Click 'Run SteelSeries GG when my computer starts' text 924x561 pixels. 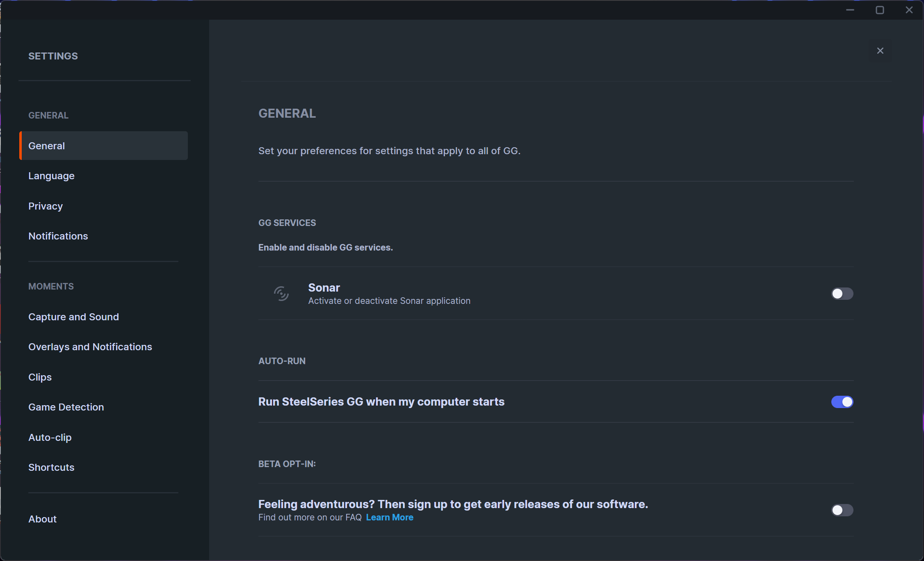[x=381, y=402]
